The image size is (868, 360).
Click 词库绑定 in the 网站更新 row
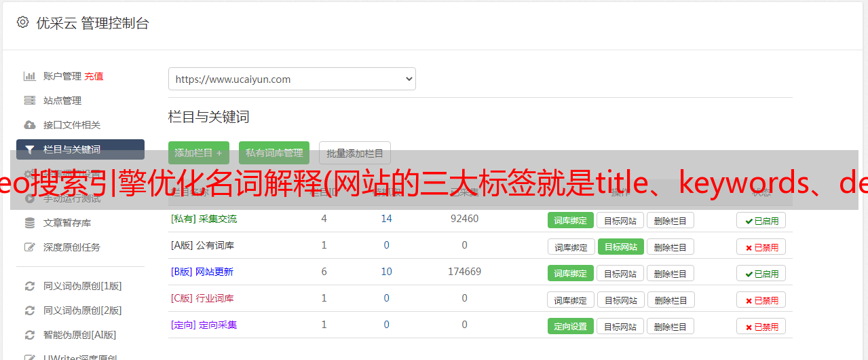[x=571, y=273]
